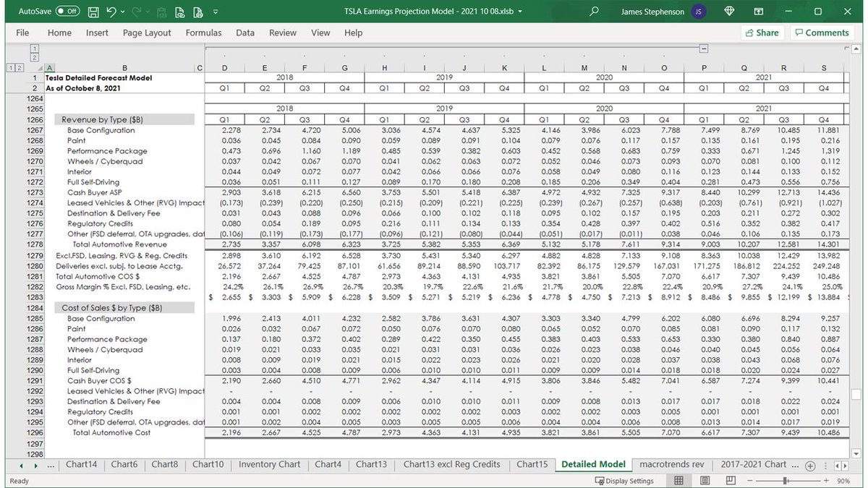Click the diamond premium icon
The height and width of the screenshot is (488, 868).
pos(728,12)
